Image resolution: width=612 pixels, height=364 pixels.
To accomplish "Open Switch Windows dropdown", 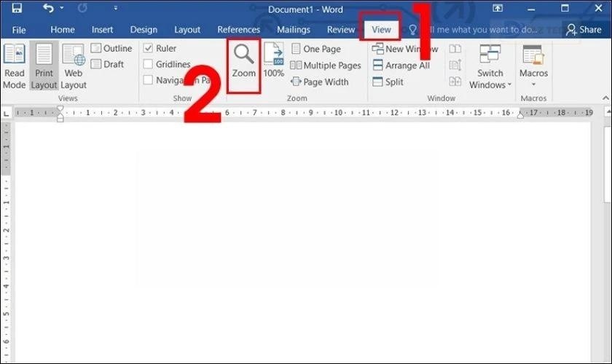I will 490,66.
